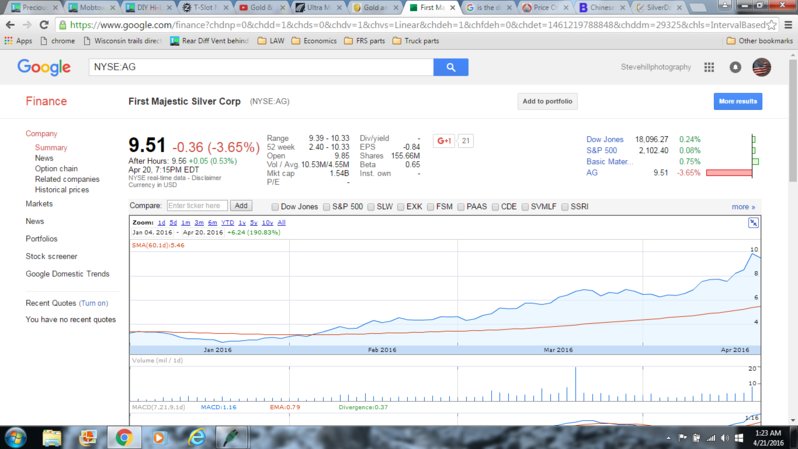Open the Basic Mater sector link
The height and width of the screenshot is (449, 798).
pyautogui.click(x=610, y=161)
